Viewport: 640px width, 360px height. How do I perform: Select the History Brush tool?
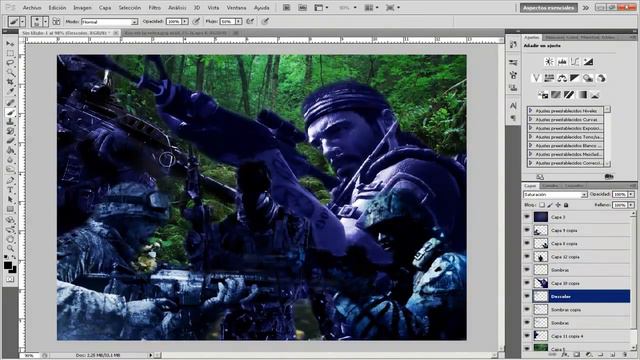10,131
